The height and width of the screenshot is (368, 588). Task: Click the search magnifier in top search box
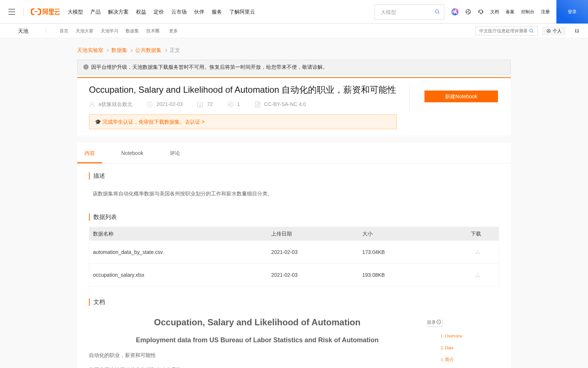tap(437, 12)
